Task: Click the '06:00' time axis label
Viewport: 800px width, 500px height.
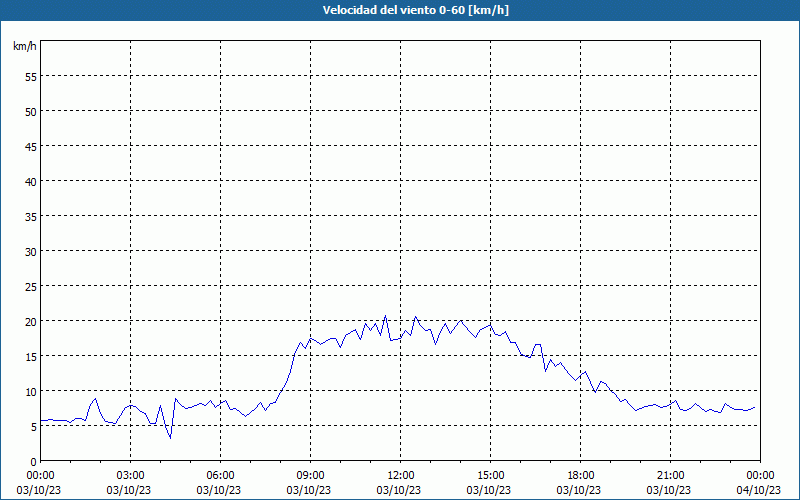Action: click(x=220, y=476)
